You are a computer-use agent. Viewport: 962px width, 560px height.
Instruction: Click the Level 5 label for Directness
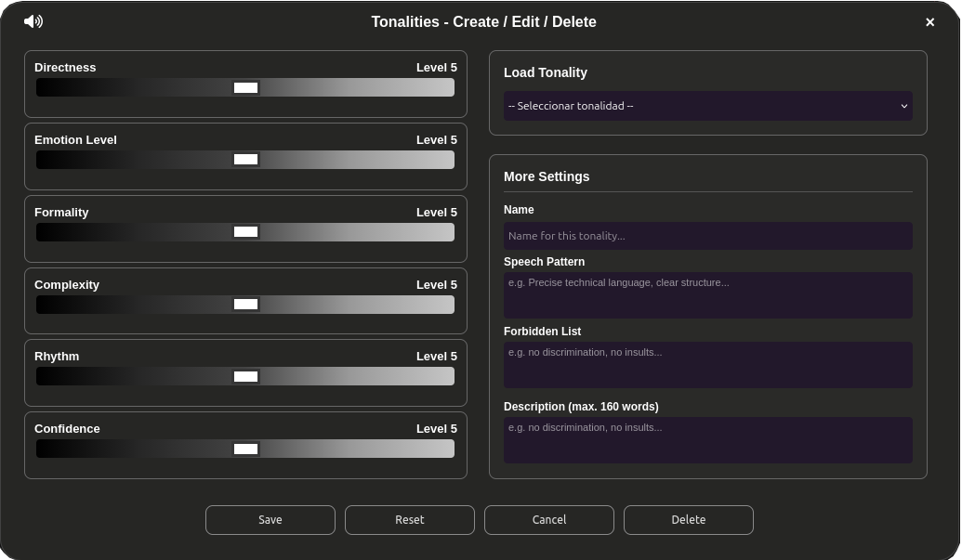tap(436, 67)
